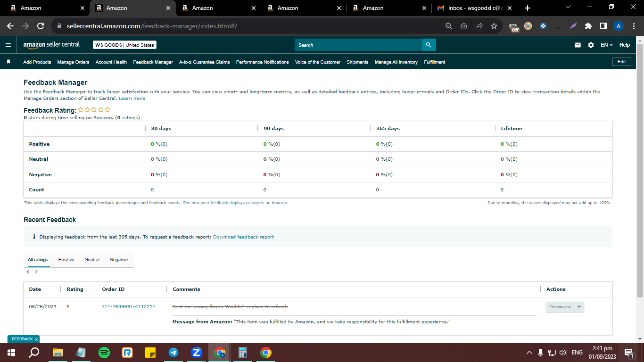Open File Explorer from the taskbar

(x=58, y=353)
